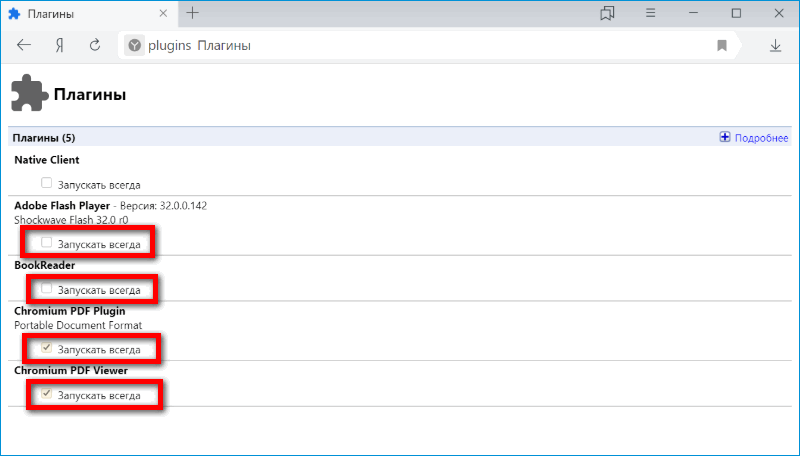Viewport: 800px width, 456px height.
Task: Open the browser hamburger menu
Action: coord(650,13)
